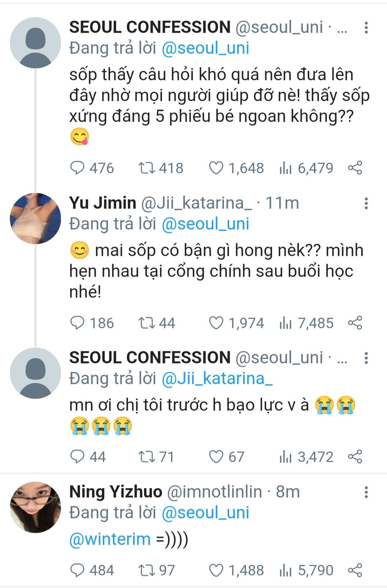Screen dimensions: 387x588
Task: Share the tweet with 3,472 views
Action: tap(355, 457)
